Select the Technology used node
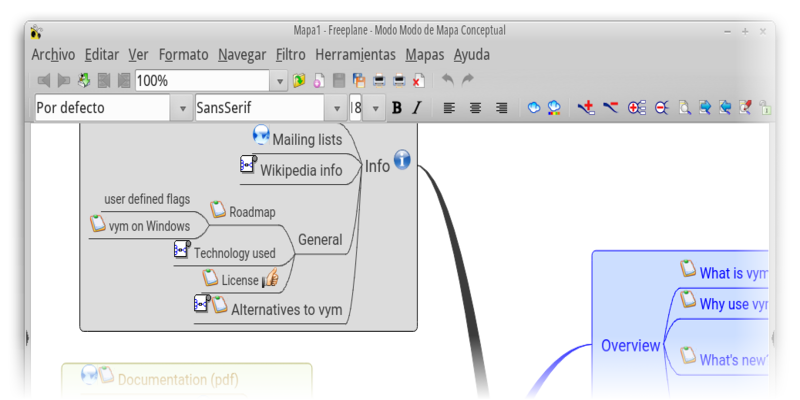800x400 pixels. pyautogui.click(x=234, y=253)
